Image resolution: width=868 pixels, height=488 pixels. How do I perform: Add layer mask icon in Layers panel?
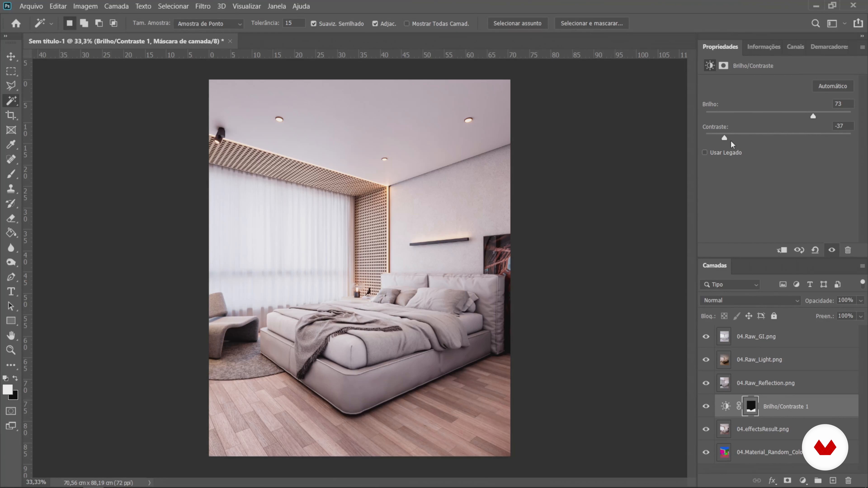pyautogui.click(x=787, y=481)
